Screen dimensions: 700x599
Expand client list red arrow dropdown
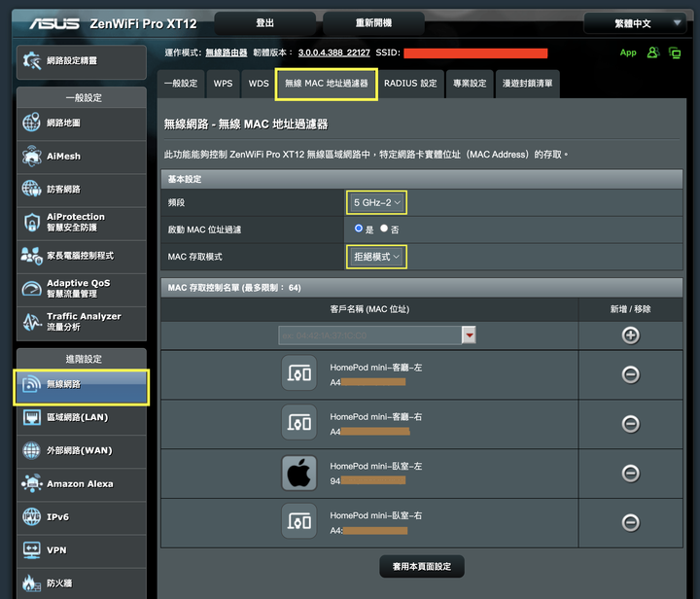click(469, 335)
